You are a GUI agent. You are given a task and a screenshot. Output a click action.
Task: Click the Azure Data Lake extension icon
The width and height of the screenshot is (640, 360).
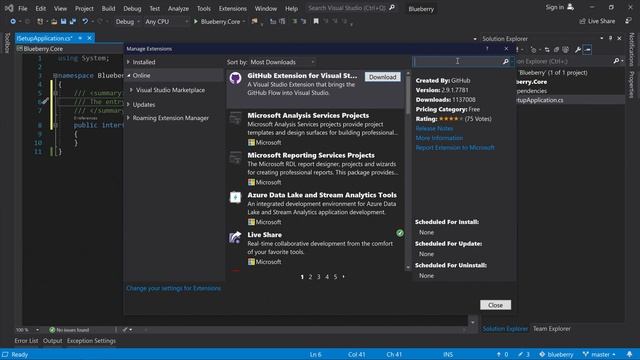coord(235,197)
